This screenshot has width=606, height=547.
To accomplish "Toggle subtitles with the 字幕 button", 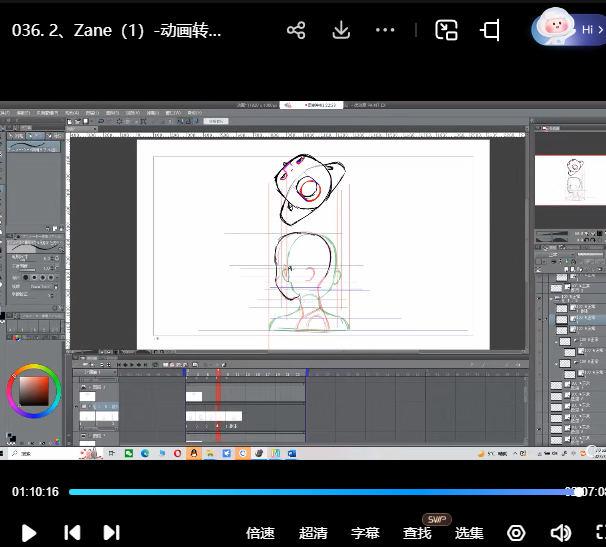I will pos(365,533).
